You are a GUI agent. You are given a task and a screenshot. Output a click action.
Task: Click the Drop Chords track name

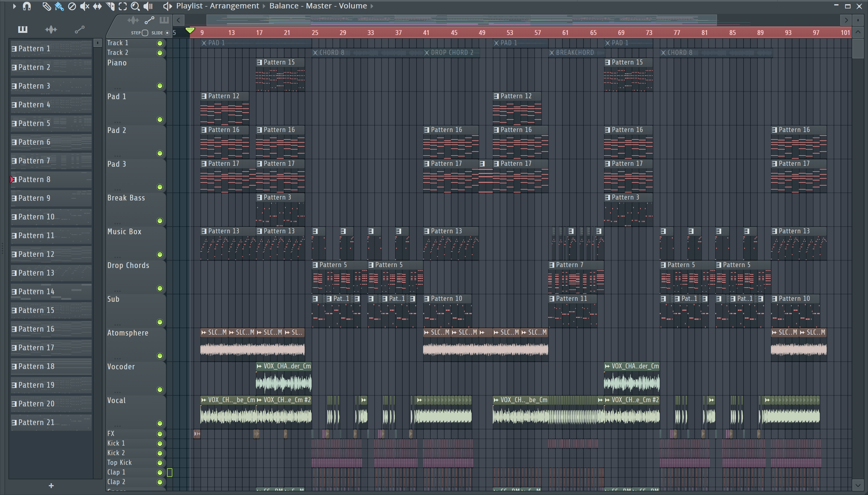(x=128, y=266)
